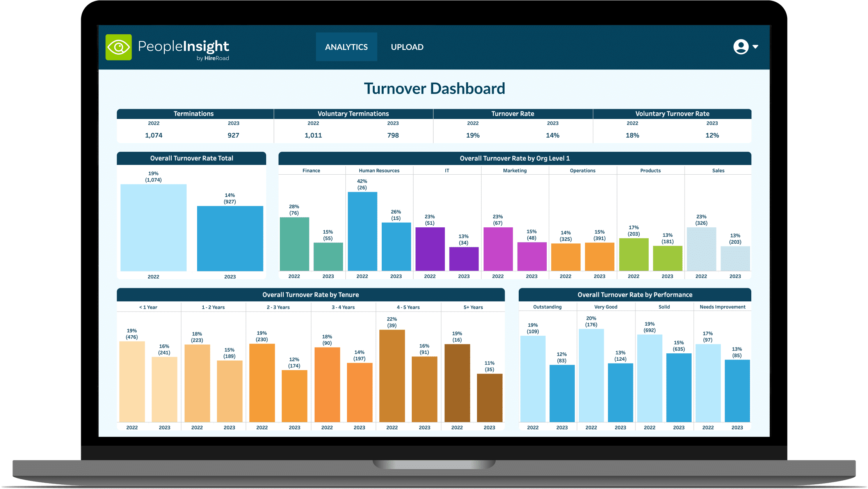Click the Very Good 2022 bar labeled (176)
This screenshot has height=489, width=868.
pyautogui.click(x=591, y=376)
